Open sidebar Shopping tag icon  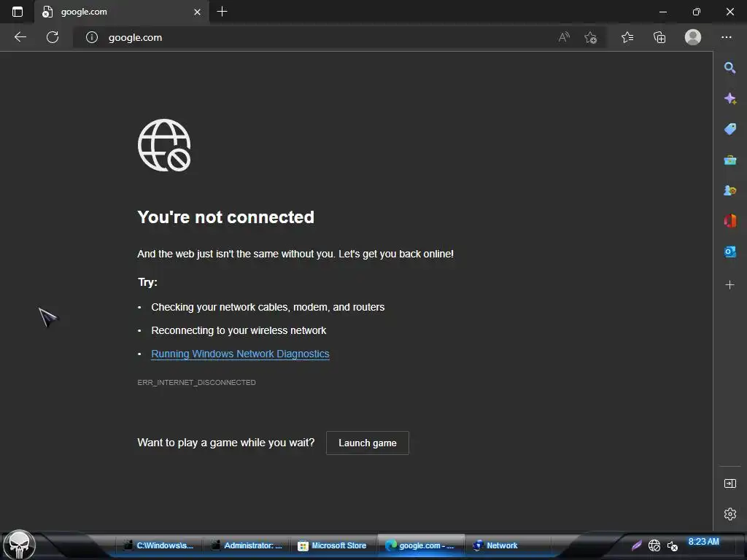(x=729, y=129)
